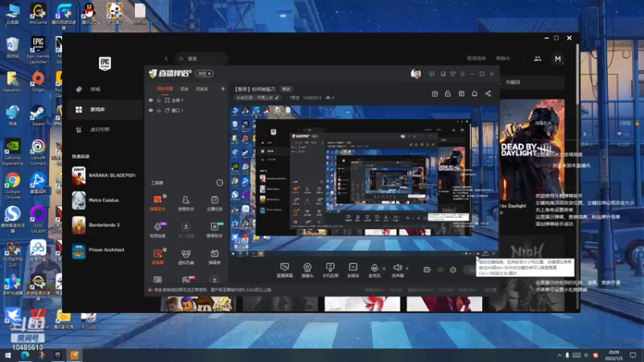Open the orange anti-block tool in third row
The image size is (644, 362).
coord(158,257)
